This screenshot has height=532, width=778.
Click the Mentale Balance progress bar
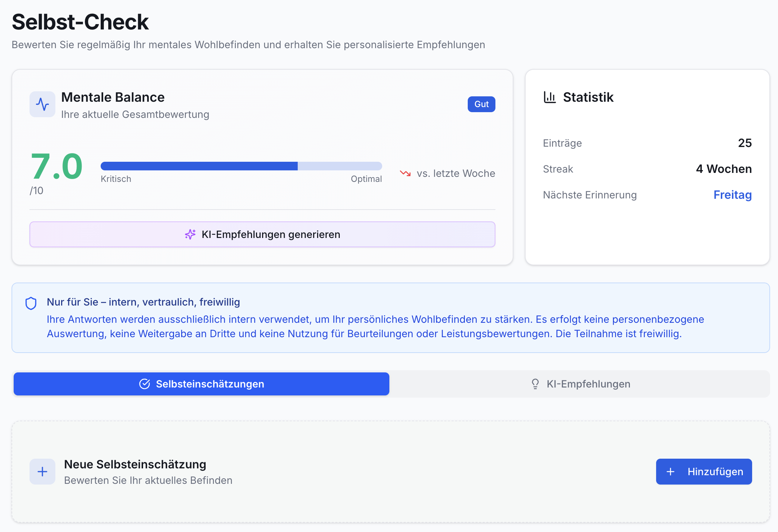241,166
